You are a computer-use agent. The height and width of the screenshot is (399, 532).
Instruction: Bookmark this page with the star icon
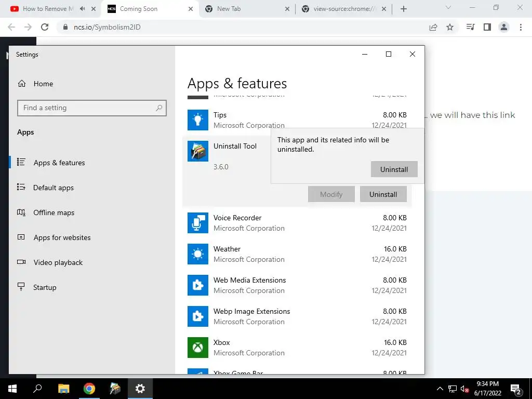pyautogui.click(x=450, y=27)
